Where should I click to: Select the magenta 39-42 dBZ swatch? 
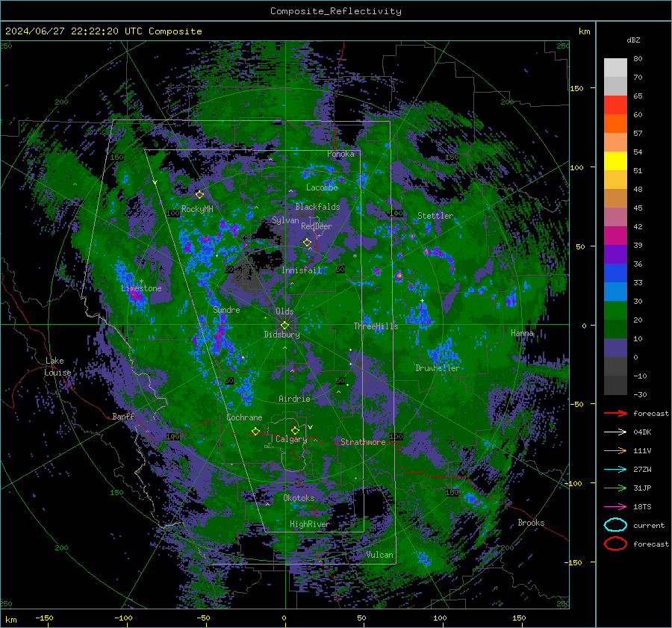615,236
